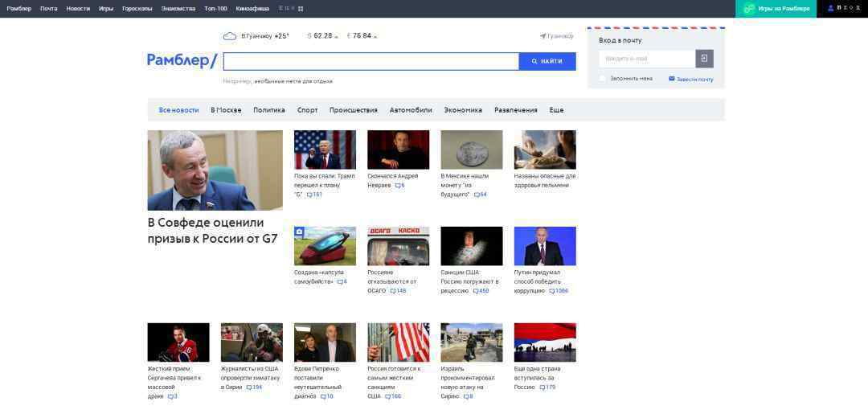Image resolution: width=868 pixels, height=410 pixels.
Task: Go to Новости in top navigation
Action: (x=78, y=9)
